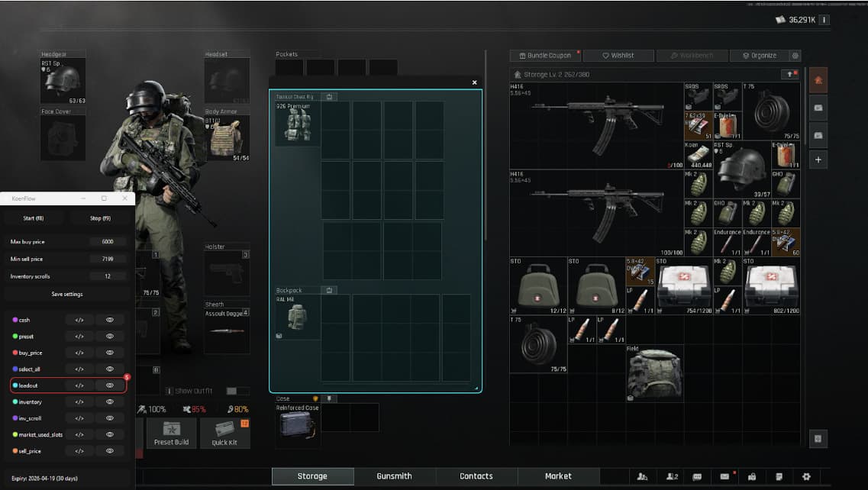Open storage settings gear next to Organize
Viewport: 868px width, 490px height.
795,56
